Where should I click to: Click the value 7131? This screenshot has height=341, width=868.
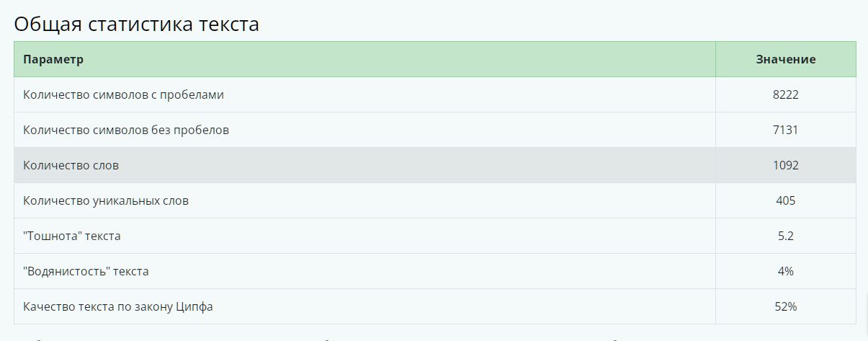(x=785, y=130)
